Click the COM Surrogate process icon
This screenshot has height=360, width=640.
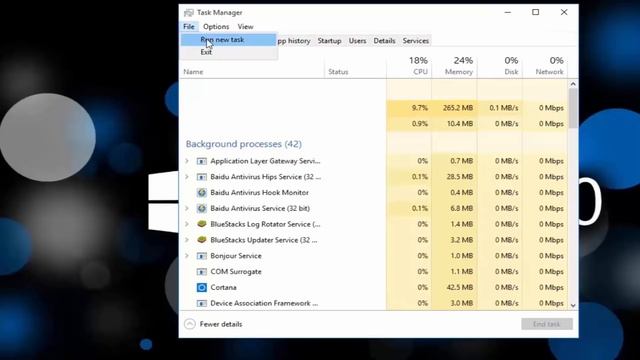click(x=202, y=272)
